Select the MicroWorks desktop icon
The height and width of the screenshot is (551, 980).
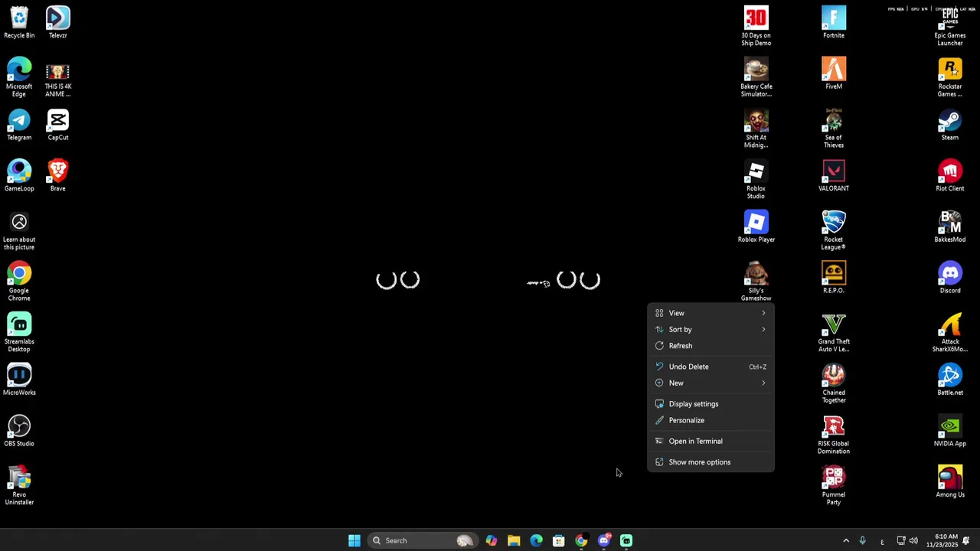tap(19, 380)
